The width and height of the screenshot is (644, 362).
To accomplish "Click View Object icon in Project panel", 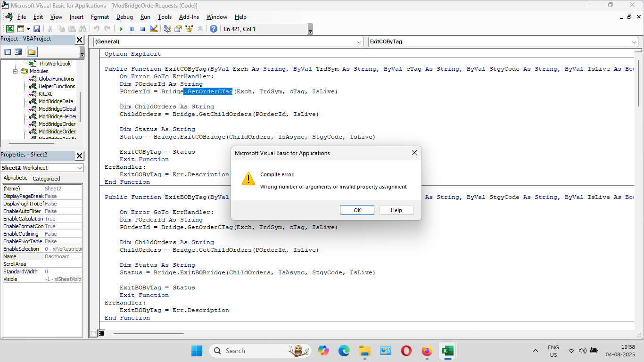I will [18, 52].
